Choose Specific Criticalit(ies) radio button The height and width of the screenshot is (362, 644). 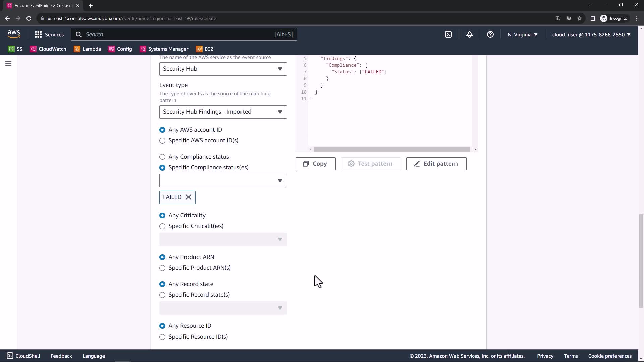coord(162,226)
